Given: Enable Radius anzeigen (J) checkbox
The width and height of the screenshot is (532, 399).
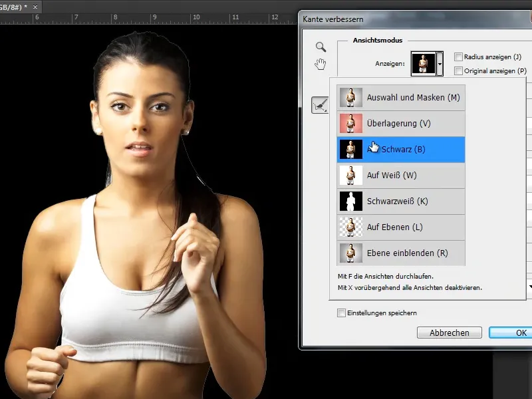Looking at the screenshot, I should (458, 57).
